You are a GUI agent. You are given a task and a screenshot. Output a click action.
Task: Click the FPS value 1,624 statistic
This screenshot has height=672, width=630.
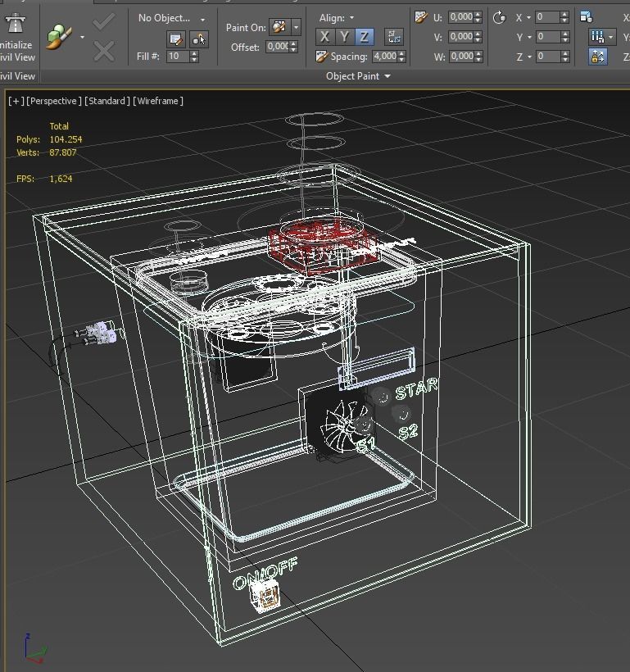[x=61, y=179]
